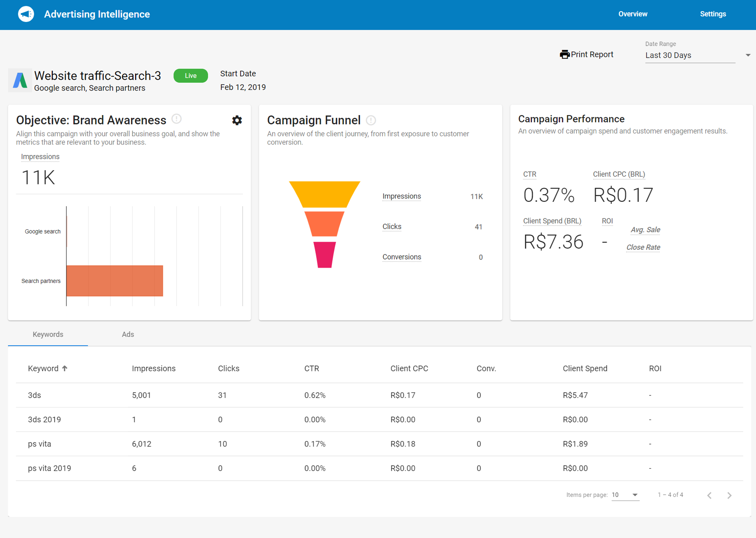This screenshot has height=538, width=756.
Task: Go to previous page of keywords
Action: tap(709, 495)
